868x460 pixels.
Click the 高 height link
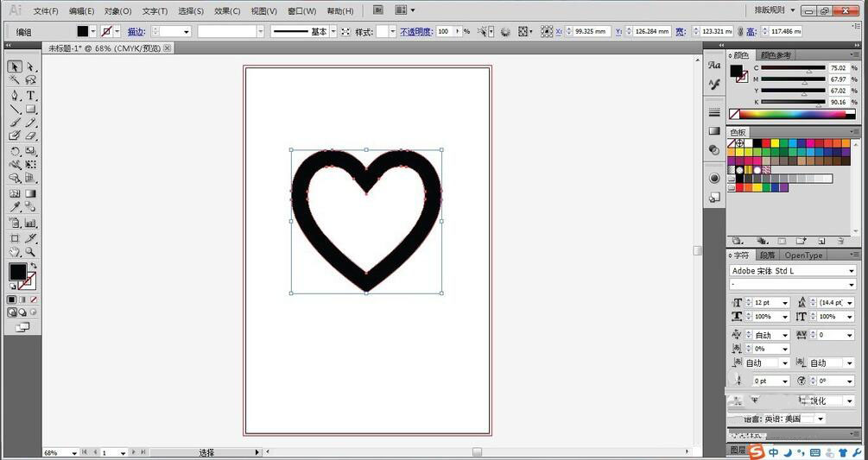point(751,32)
